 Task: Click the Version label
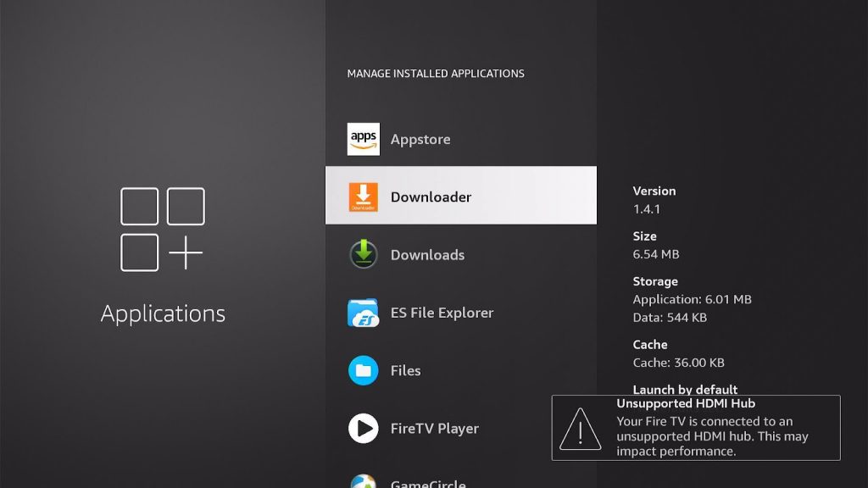click(654, 191)
